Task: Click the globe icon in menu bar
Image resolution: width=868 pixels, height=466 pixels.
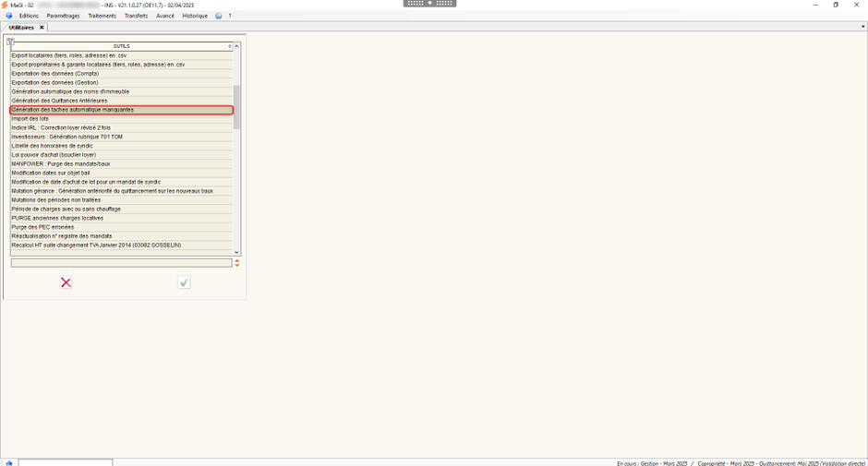Action: coord(218,16)
